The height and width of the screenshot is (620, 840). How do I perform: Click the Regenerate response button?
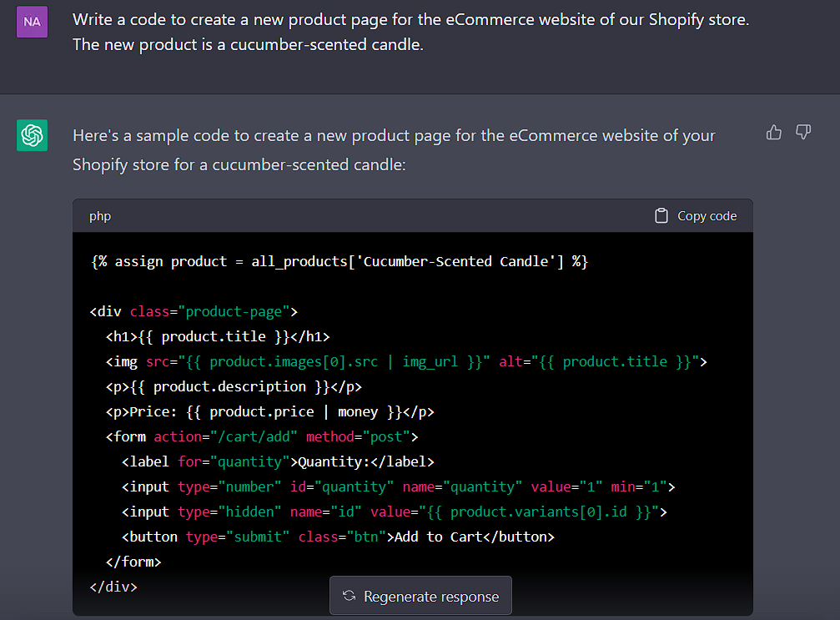click(420, 596)
